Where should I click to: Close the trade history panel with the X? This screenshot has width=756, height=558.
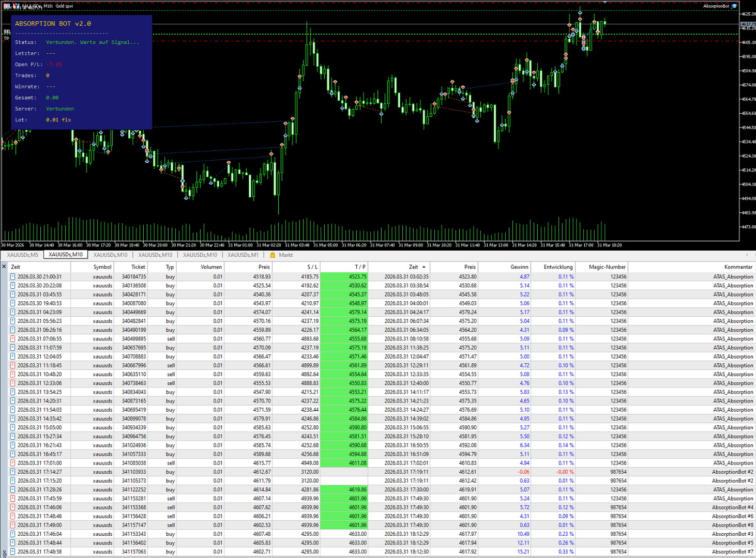pos(4,267)
